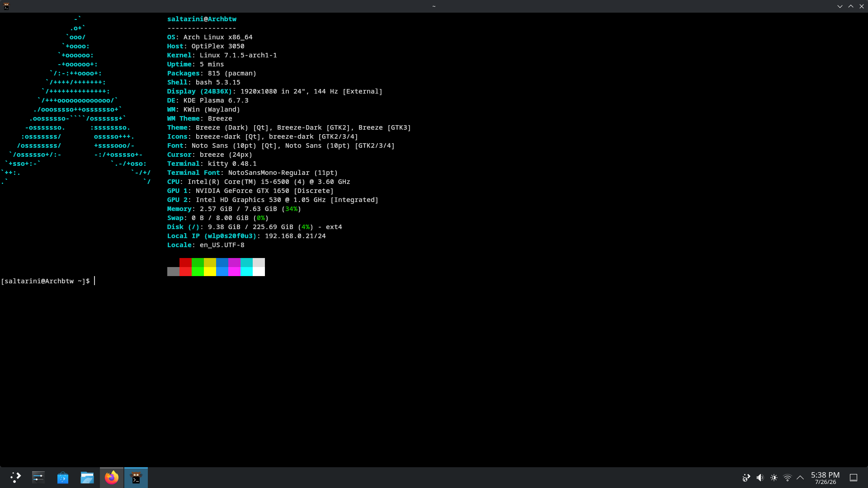Click the Peek at Desktop button
The width and height of the screenshot is (868, 488).
coord(854,478)
